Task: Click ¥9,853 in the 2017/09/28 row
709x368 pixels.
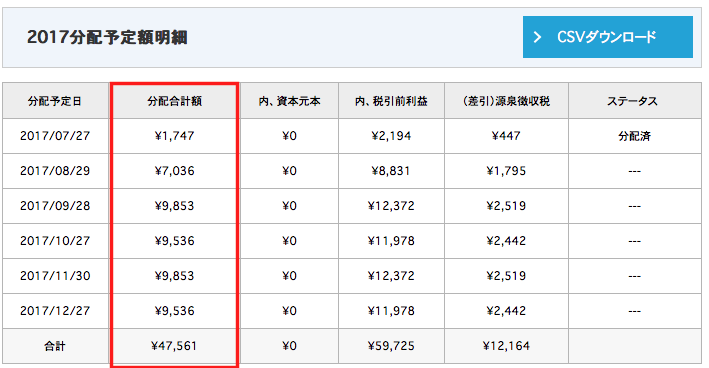Action: tap(175, 206)
